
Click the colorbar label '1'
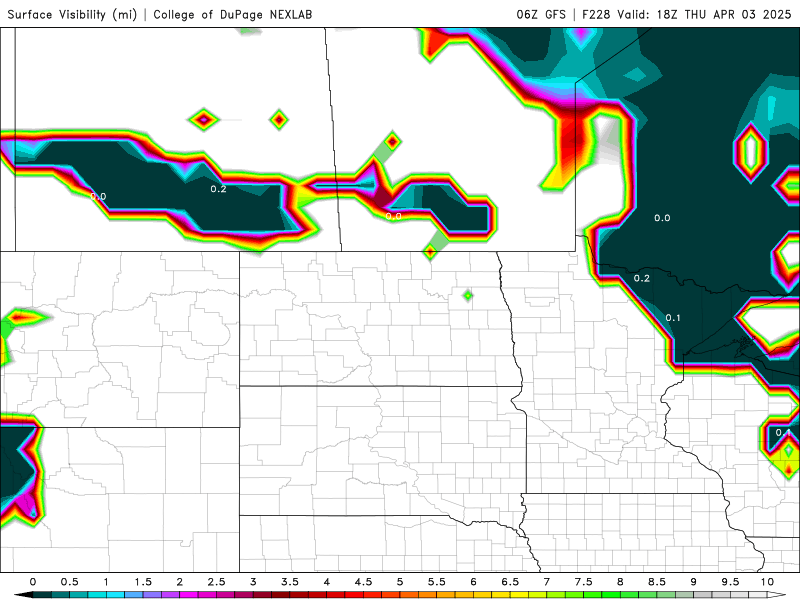point(106,582)
